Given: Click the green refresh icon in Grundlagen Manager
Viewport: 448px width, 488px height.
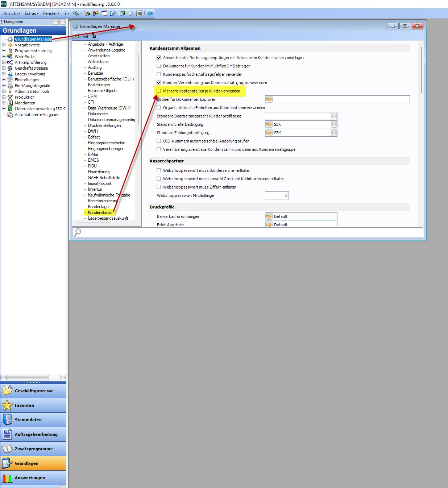Looking at the screenshot, I should tap(76, 36).
